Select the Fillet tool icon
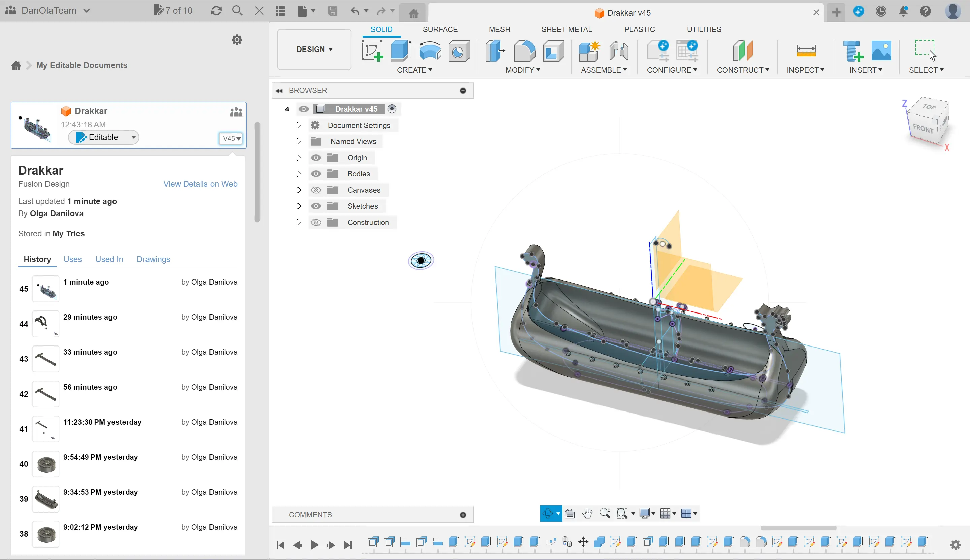 tap(524, 51)
